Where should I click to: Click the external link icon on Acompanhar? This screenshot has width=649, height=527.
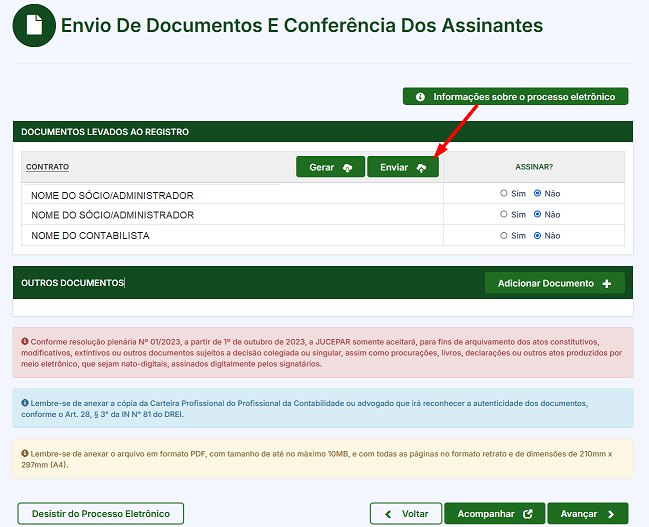point(528,514)
